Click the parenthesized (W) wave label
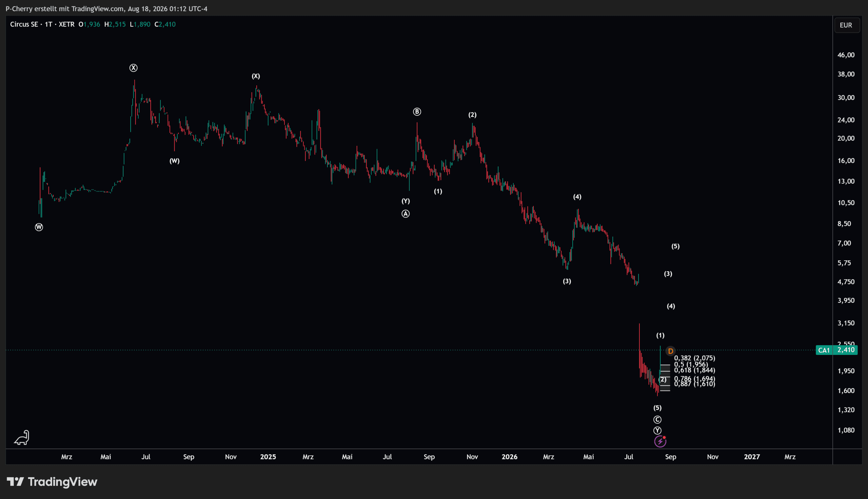 (174, 161)
